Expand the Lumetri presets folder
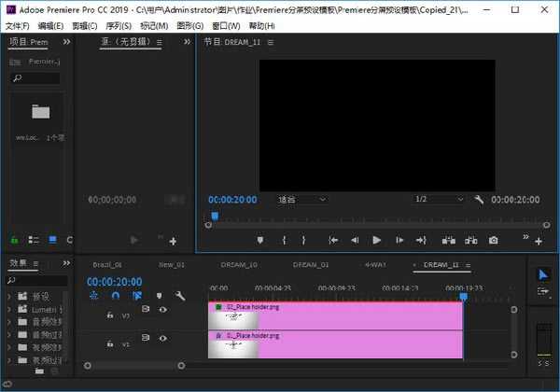This screenshot has width=560, height=392. point(10,309)
